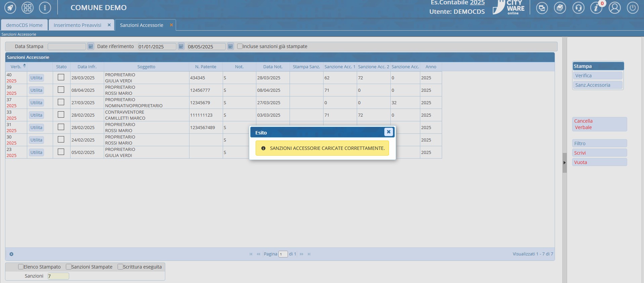Tick the Scrittura eseguita checkbox
Image resolution: width=644 pixels, height=283 pixels.
120,267
